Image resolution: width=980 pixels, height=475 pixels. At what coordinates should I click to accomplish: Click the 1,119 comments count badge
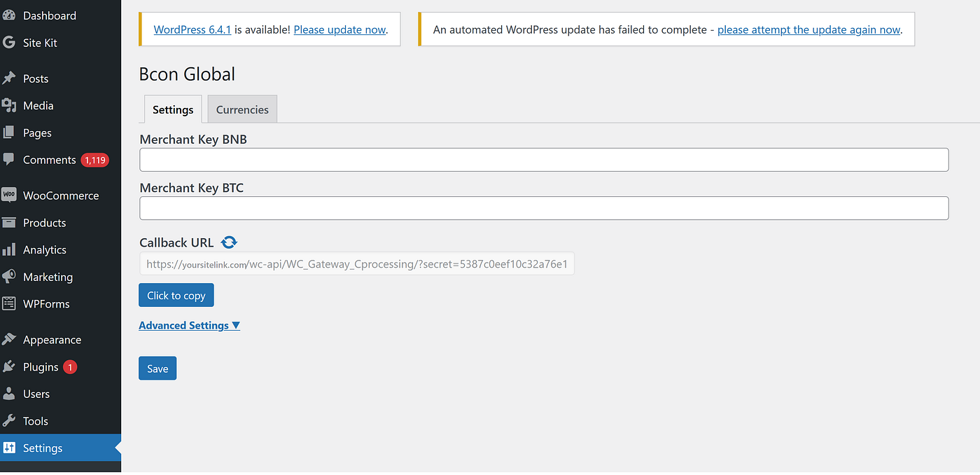pos(94,160)
